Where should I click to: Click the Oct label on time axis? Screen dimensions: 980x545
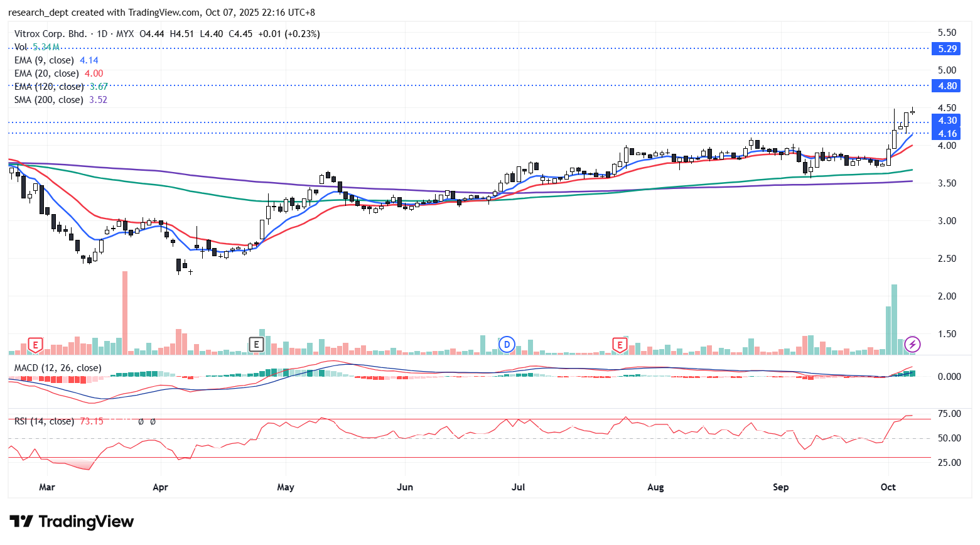(888, 487)
